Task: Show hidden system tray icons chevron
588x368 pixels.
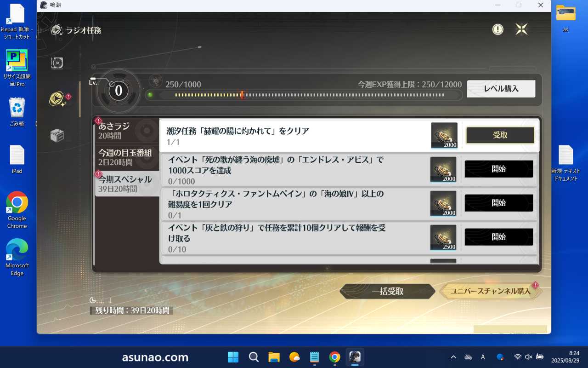Action: point(453,357)
